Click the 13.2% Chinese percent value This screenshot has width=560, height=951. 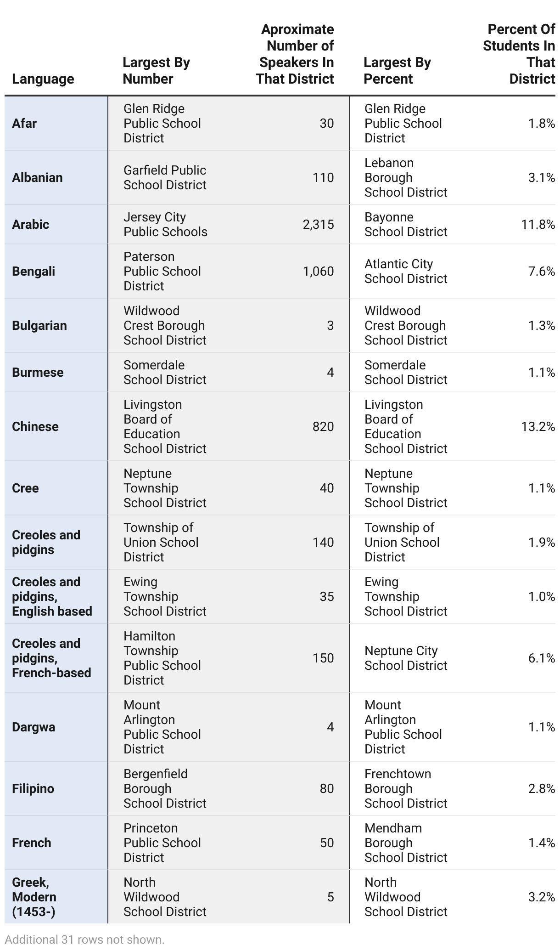[x=538, y=426]
